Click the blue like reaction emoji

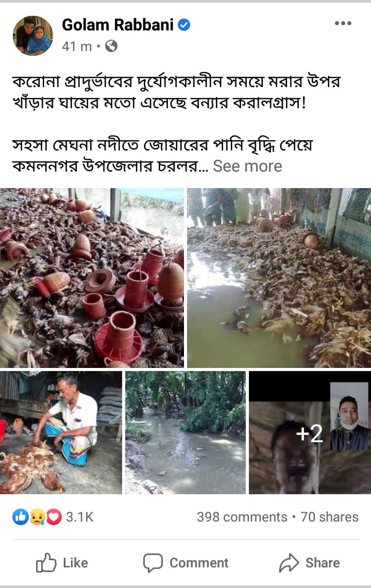[x=20, y=517]
